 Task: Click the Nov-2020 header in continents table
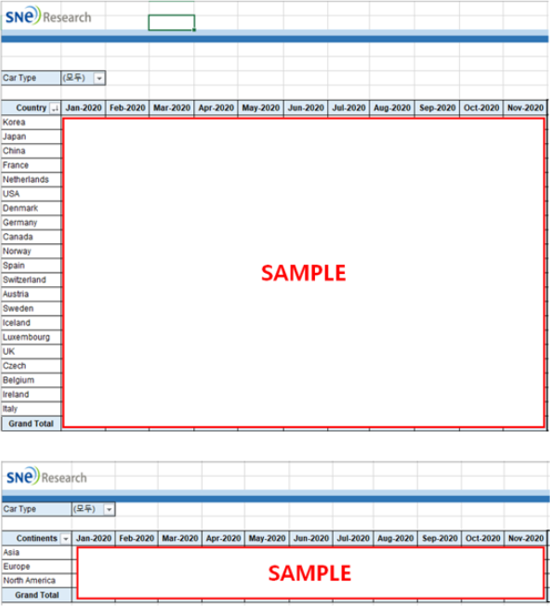tap(526, 538)
